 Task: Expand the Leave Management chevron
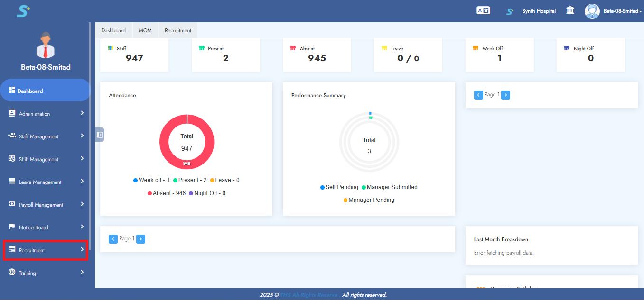(82, 182)
